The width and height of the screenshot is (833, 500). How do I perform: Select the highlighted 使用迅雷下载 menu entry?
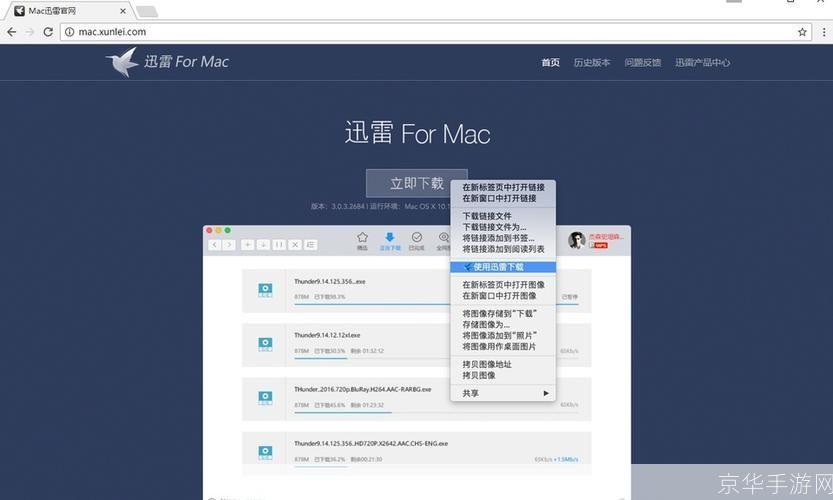pos(503,267)
